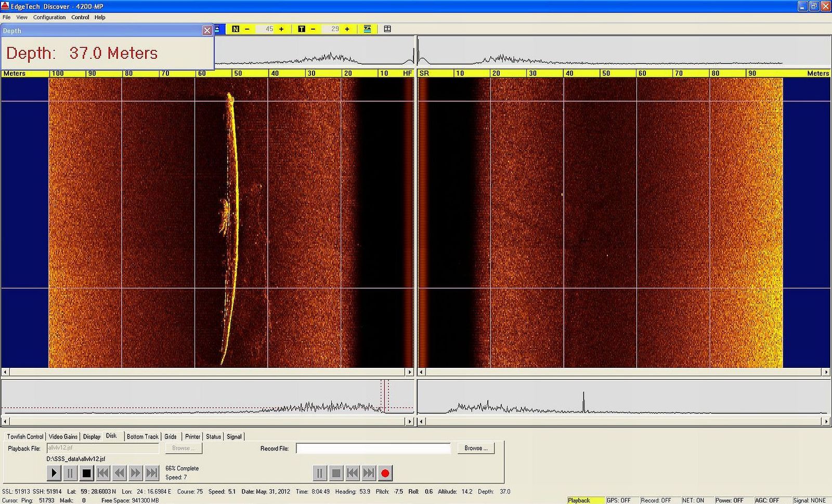832x504 pixels.
Task: Close the Depth popup window
Action: coord(207,31)
